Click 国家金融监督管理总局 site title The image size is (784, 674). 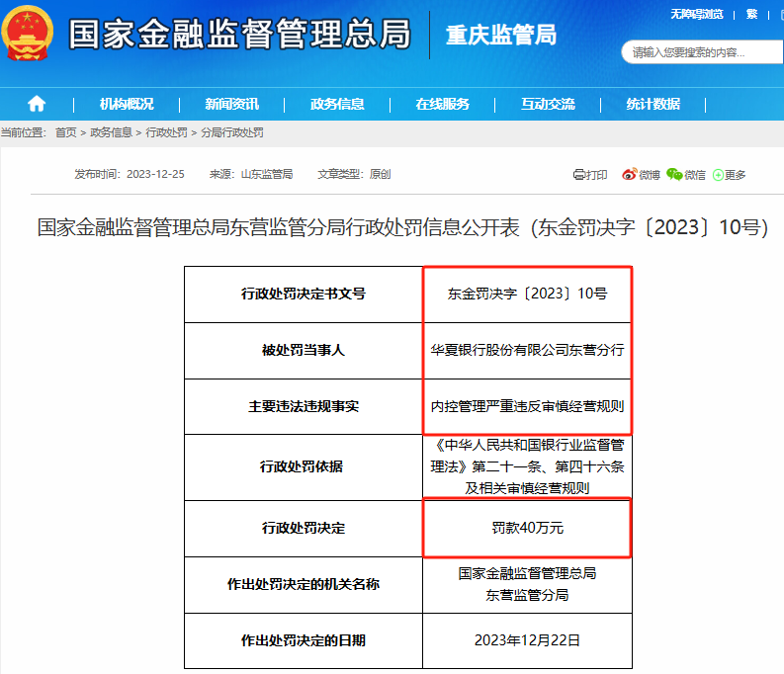239,34
